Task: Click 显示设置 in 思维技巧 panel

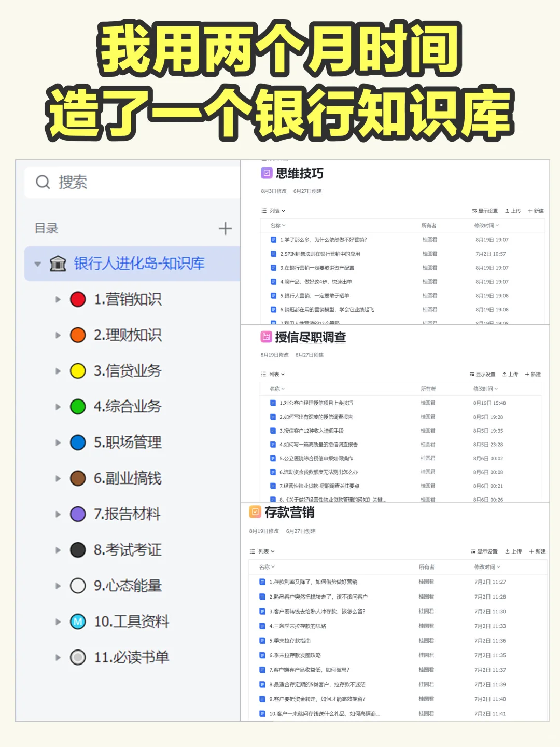Action: point(485,211)
